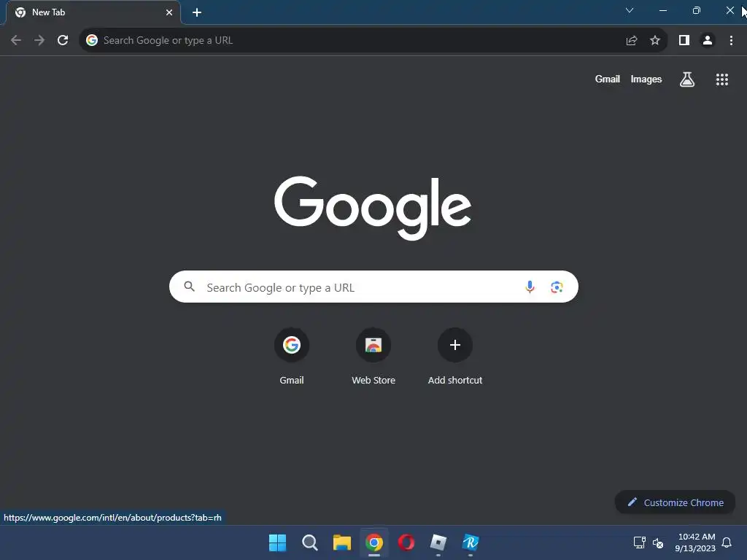Click Customize Chrome button

point(676,502)
